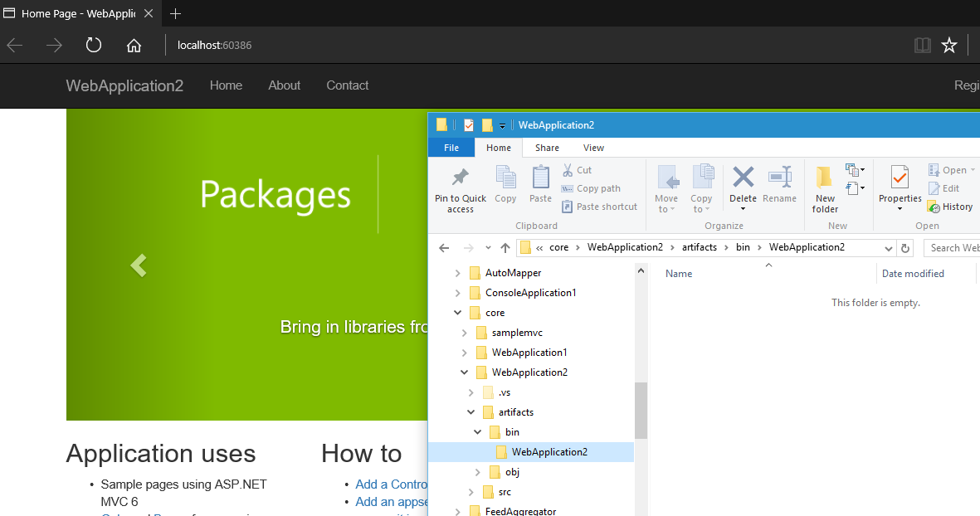The width and height of the screenshot is (980, 516).
Task: Click previous slide carousel arrow
Action: [x=138, y=265]
